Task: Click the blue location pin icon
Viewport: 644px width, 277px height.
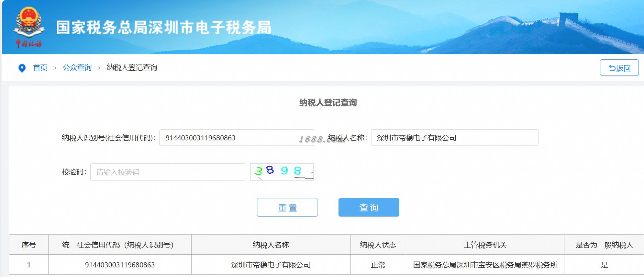Action: [x=22, y=68]
